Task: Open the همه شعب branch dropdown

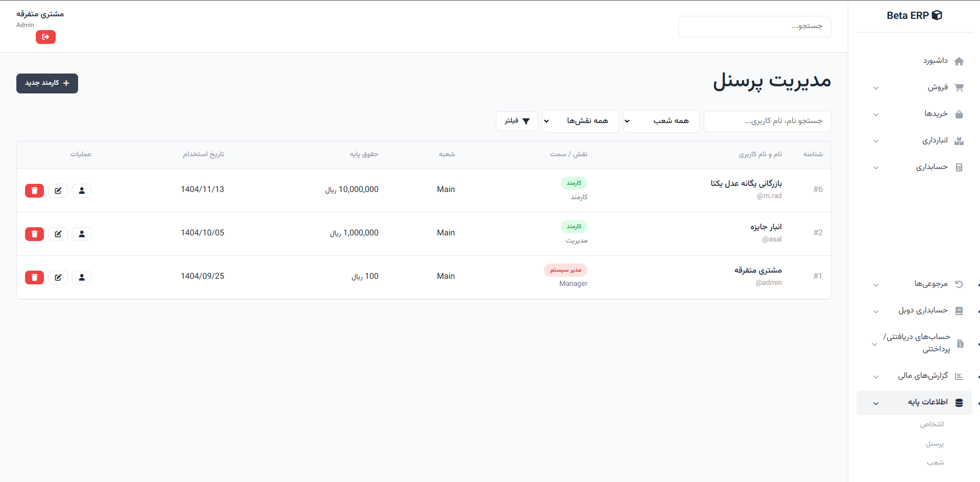Action: click(661, 121)
